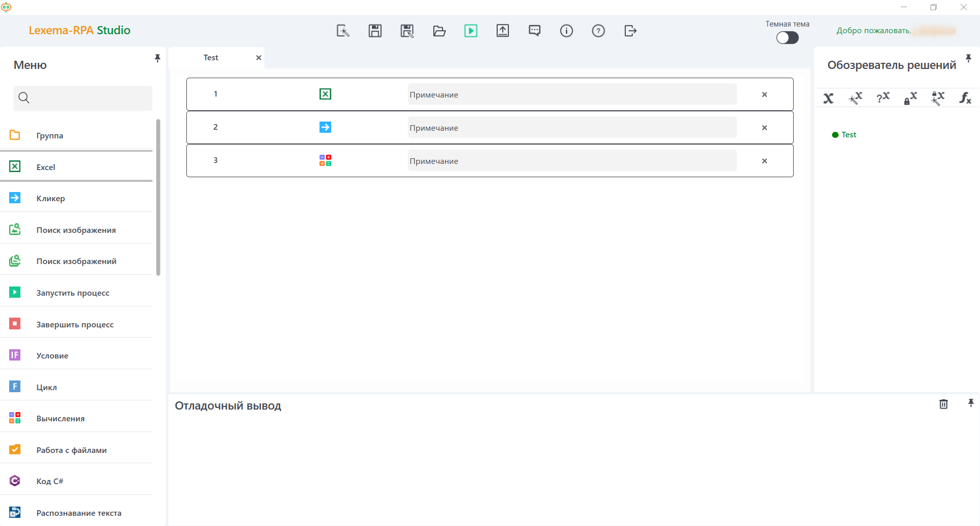Choose Условие from the menu list
Image resolution: width=980 pixels, height=526 pixels.
pyautogui.click(x=52, y=355)
